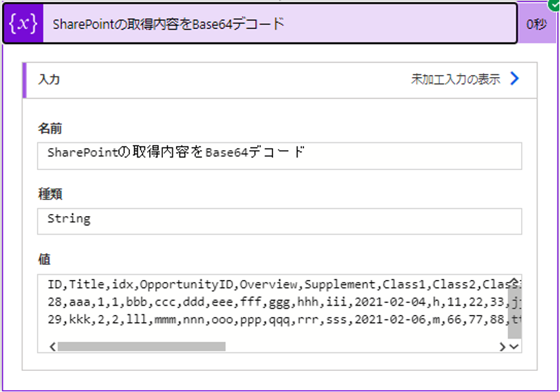Screen dimensions: 560x392
Task: Click the 種類 field label
Action: [x=50, y=194]
